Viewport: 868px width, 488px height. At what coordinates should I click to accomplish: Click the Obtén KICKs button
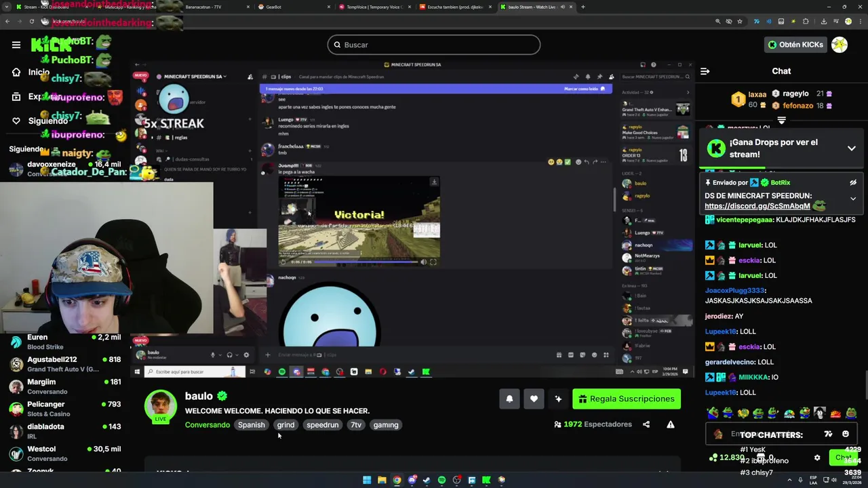click(795, 45)
